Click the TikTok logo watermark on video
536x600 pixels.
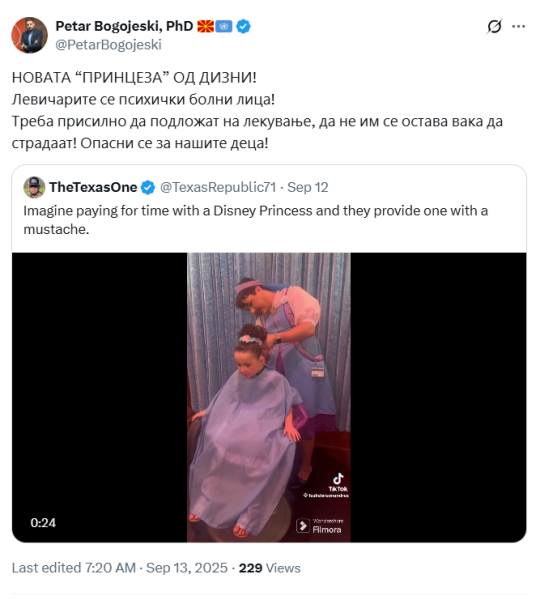[338, 483]
